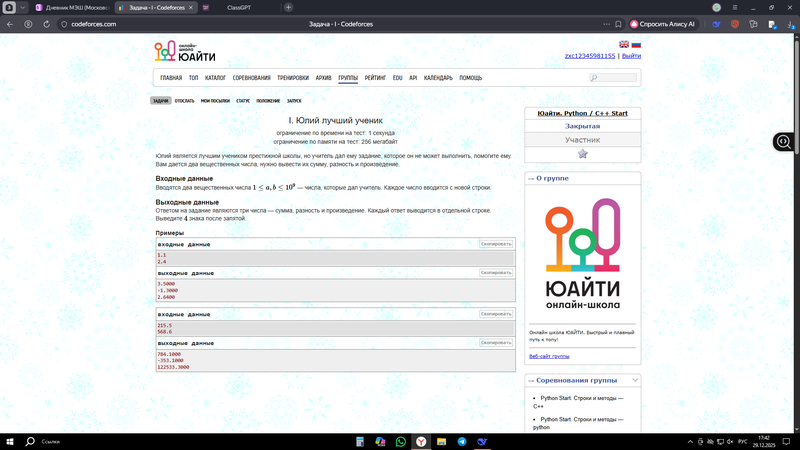
Task: Copy the second example's output data
Action: 496,342
